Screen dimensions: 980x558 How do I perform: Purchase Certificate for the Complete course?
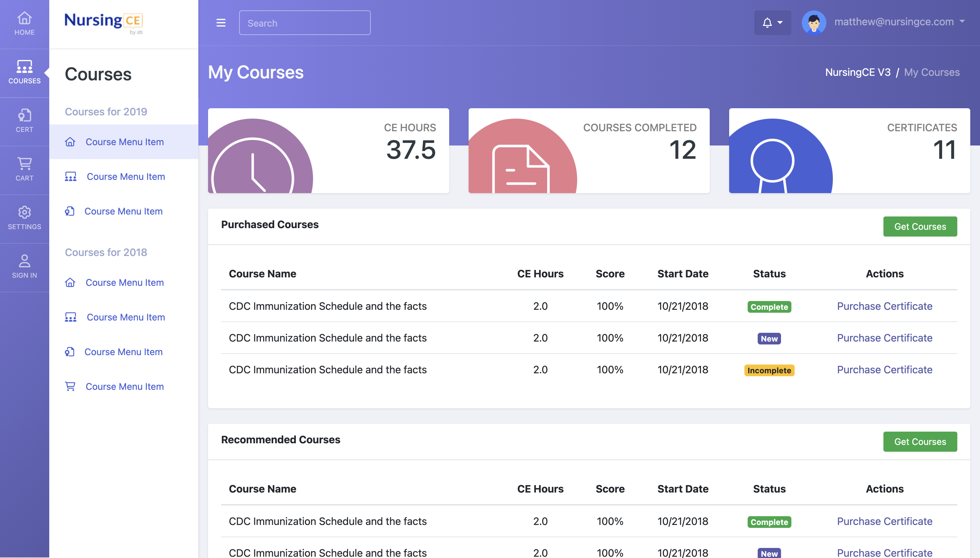coord(885,306)
